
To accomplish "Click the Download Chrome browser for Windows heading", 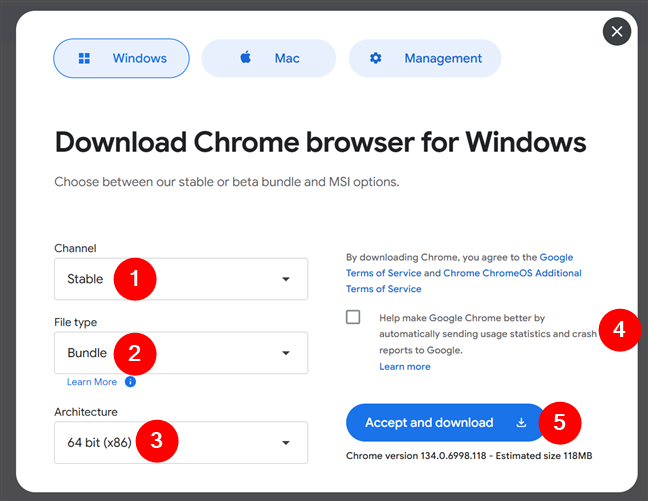I will click(x=320, y=142).
